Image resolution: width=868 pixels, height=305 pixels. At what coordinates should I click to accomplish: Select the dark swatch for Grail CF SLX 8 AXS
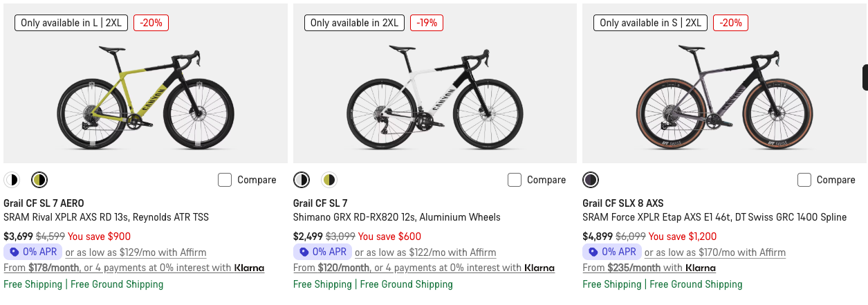(591, 180)
